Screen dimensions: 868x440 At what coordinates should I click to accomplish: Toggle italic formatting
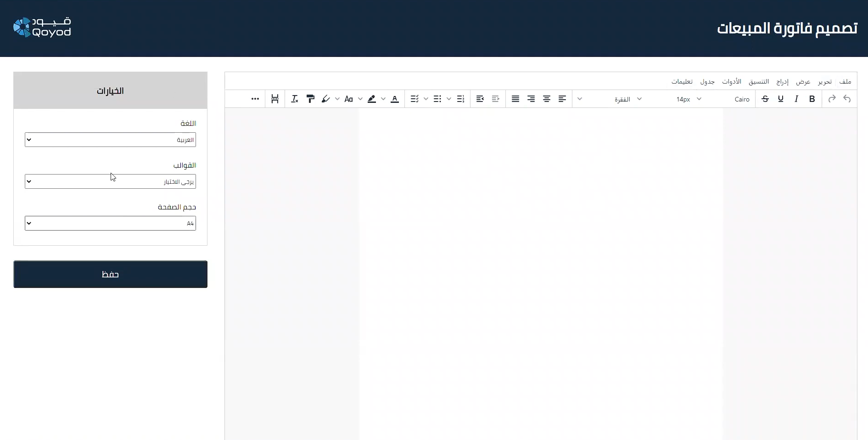click(x=796, y=99)
